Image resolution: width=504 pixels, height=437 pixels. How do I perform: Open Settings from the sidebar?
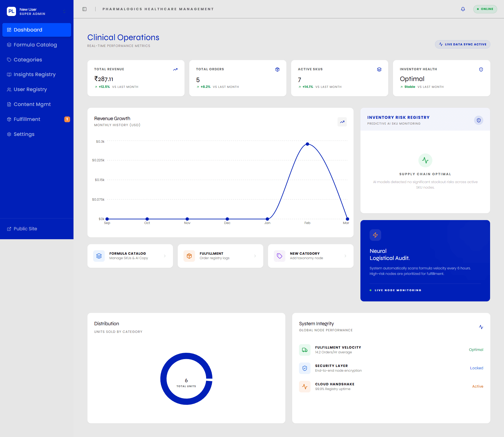tap(37, 134)
